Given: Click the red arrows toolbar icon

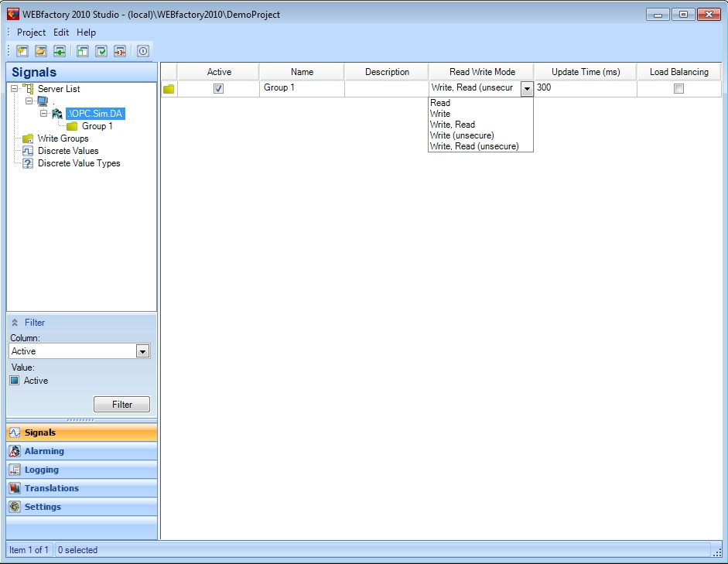Looking at the screenshot, I should pyautogui.click(x=120, y=51).
